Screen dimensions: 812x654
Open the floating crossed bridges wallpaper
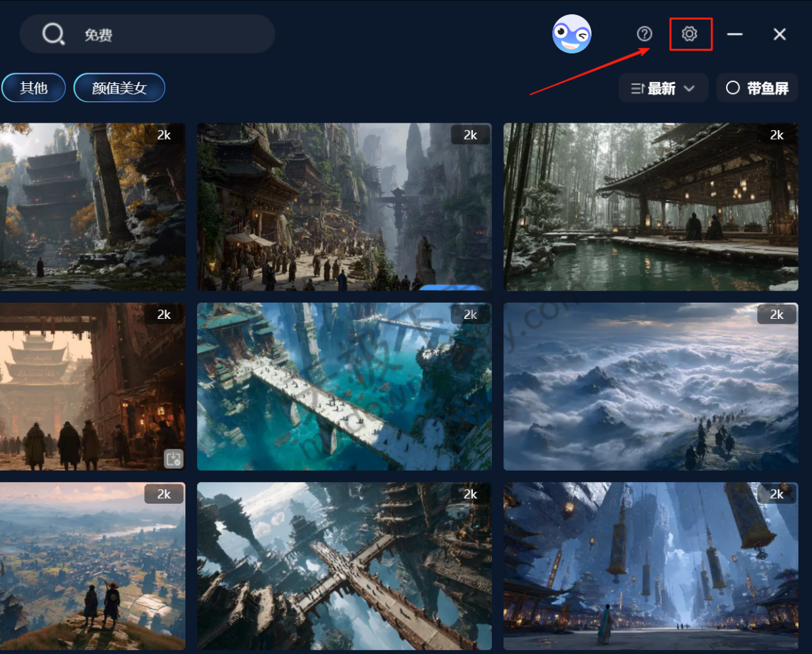(x=344, y=565)
